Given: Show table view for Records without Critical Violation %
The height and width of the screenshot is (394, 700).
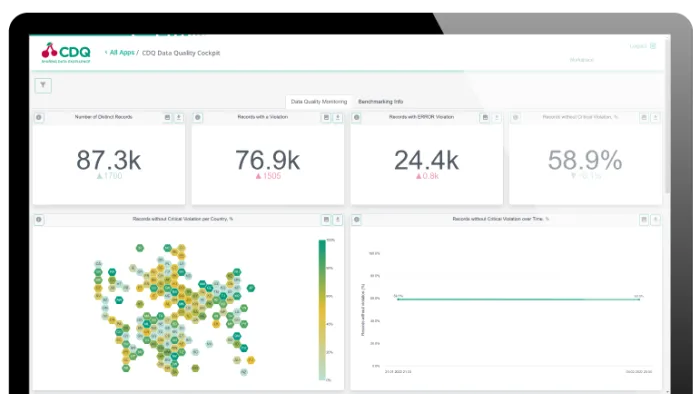Looking at the screenshot, I should coord(644,117).
